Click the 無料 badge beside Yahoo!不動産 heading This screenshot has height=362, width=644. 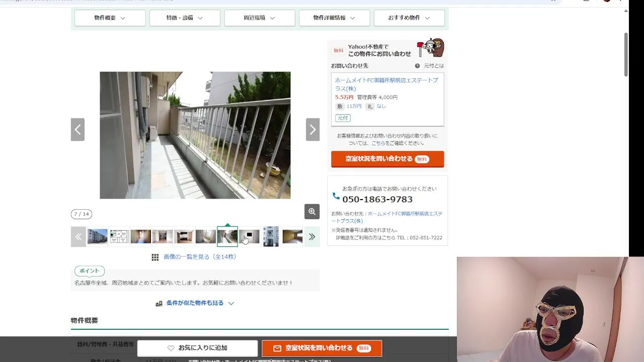coord(339,51)
